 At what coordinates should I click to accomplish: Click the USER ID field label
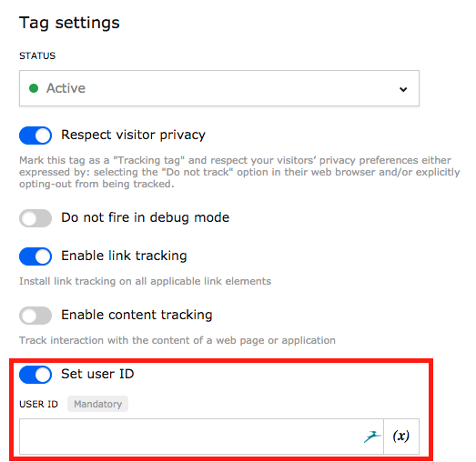(x=38, y=404)
